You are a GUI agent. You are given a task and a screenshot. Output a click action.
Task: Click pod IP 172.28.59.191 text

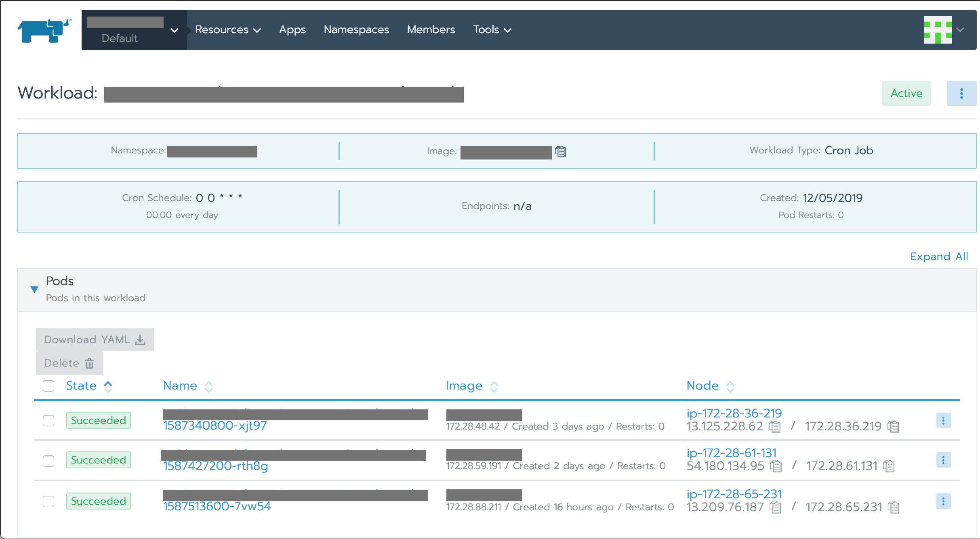[473, 466]
